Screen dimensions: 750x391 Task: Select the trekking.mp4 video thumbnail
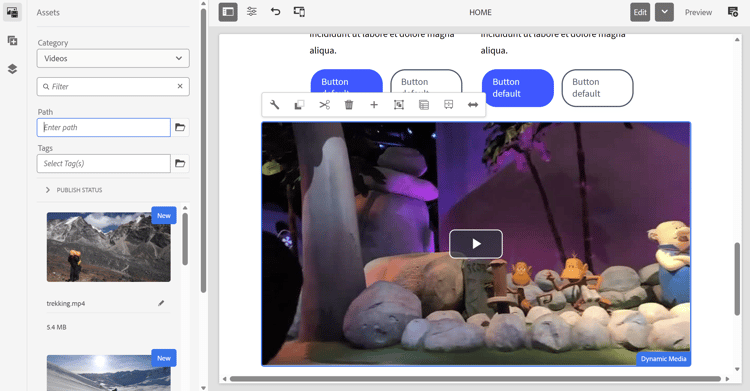pyautogui.click(x=109, y=247)
